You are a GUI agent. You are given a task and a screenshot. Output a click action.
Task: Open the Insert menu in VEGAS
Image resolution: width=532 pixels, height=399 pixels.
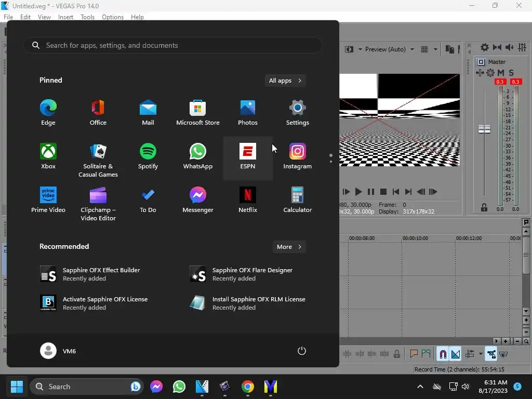tap(65, 17)
